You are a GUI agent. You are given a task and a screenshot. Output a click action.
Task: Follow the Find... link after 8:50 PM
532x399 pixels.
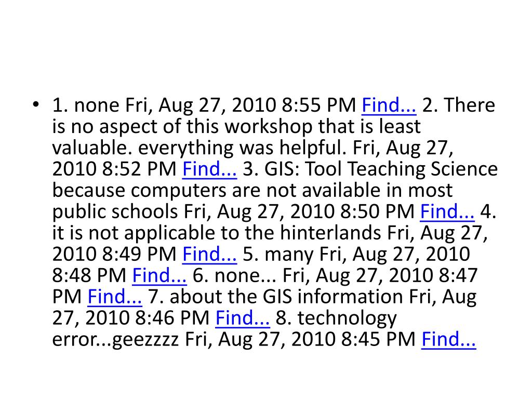pos(447,212)
